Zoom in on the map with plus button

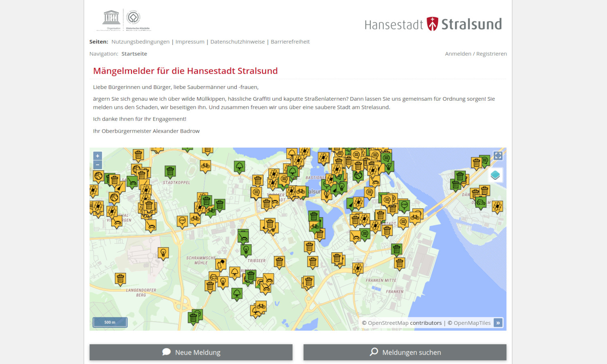98,156
